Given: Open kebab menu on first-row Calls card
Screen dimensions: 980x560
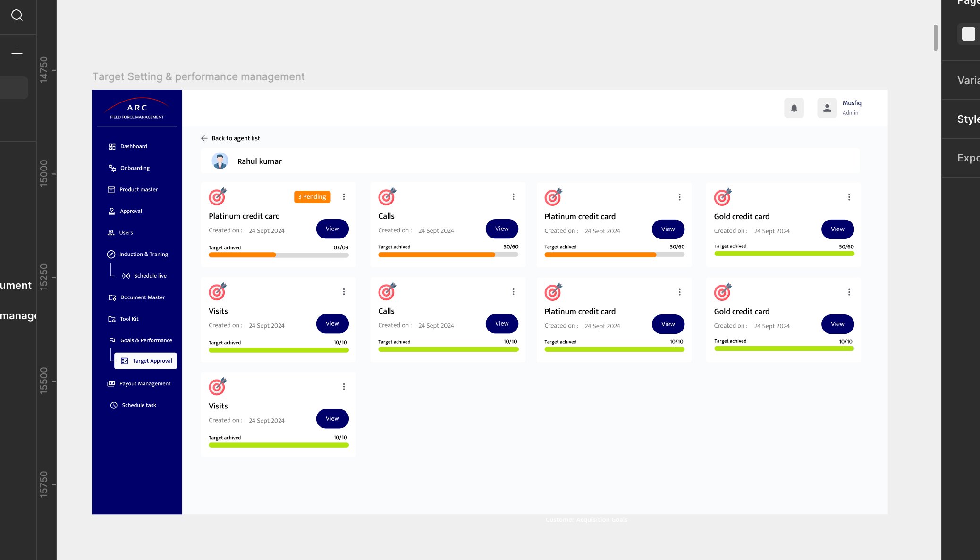Looking at the screenshot, I should point(513,197).
